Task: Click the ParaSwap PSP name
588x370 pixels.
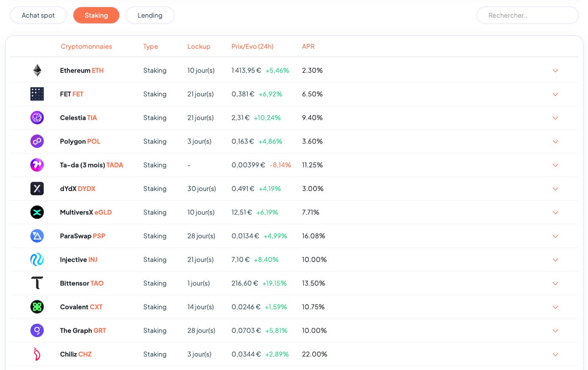Action: coord(83,236)
